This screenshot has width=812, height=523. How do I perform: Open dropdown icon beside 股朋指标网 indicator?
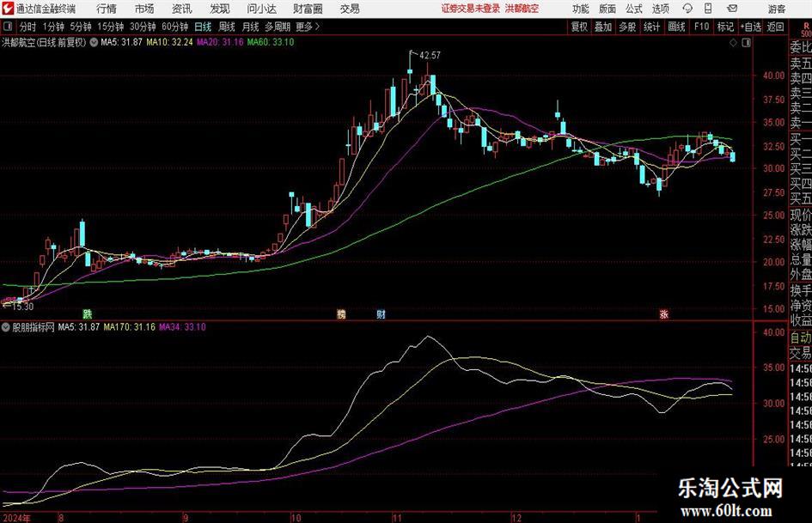pyautogui.click(x=6, y=327)
